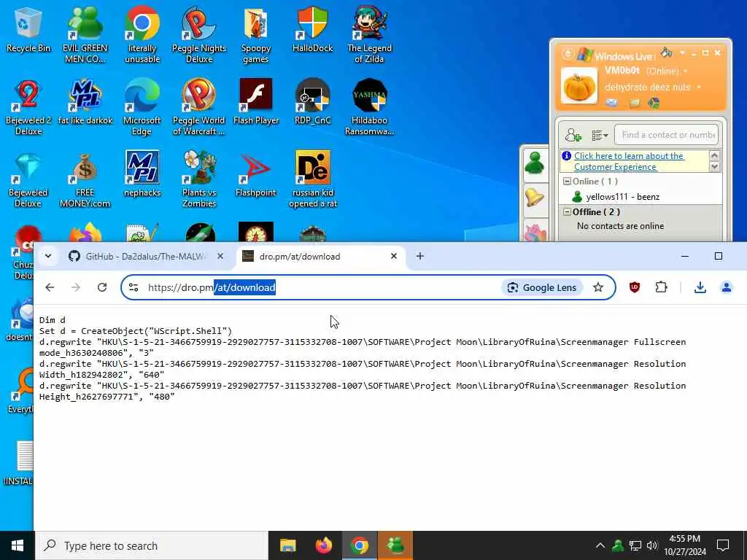Click the uBlock Origin extension icon
The height and width of the screenshot is (560, 747).
click(x=634, y=287)
